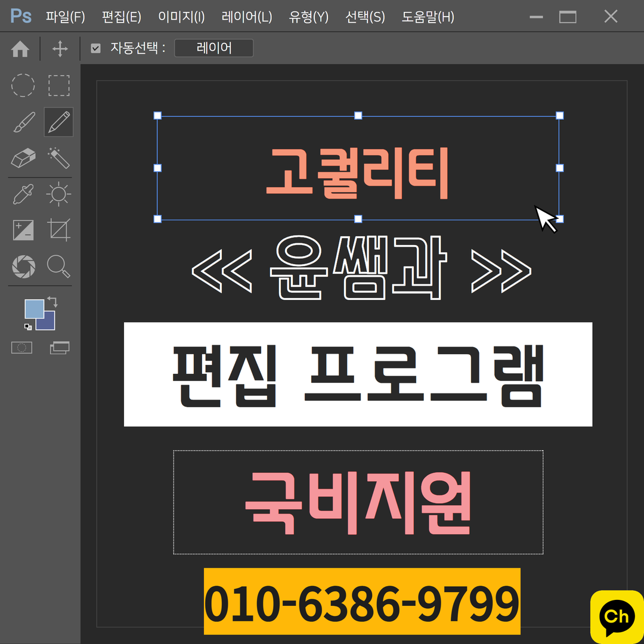Select the Dodge brightness tool
644x644 pixels.
point(58,194)
